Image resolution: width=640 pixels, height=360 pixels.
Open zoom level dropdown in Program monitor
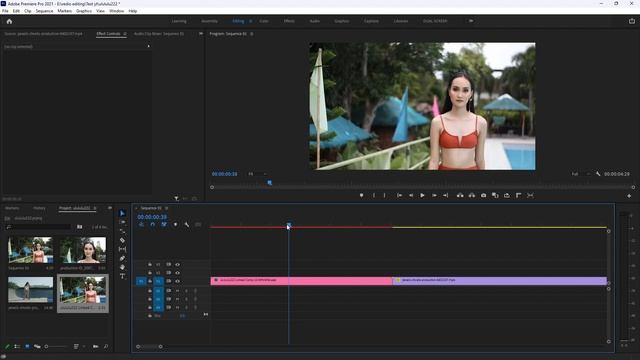tap(257, 174)
